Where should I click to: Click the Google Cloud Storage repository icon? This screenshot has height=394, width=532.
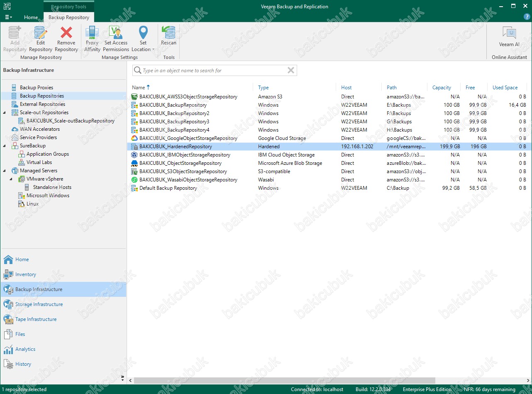(134, 138)
